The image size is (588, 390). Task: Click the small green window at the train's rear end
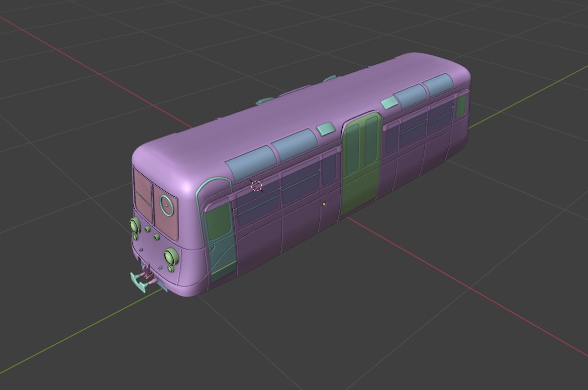(461, 105)
